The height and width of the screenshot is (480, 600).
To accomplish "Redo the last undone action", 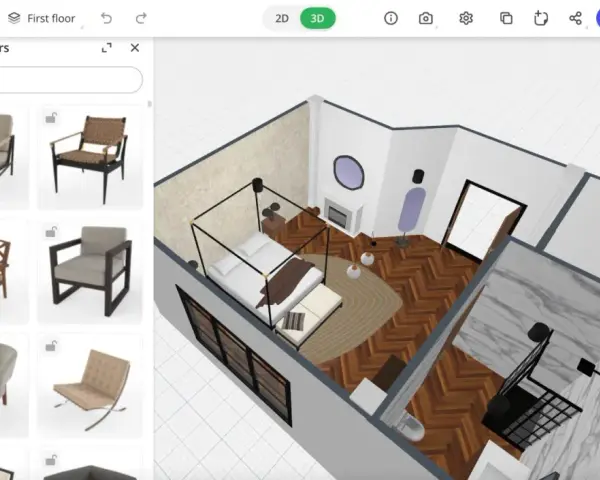I will [141, 18].
